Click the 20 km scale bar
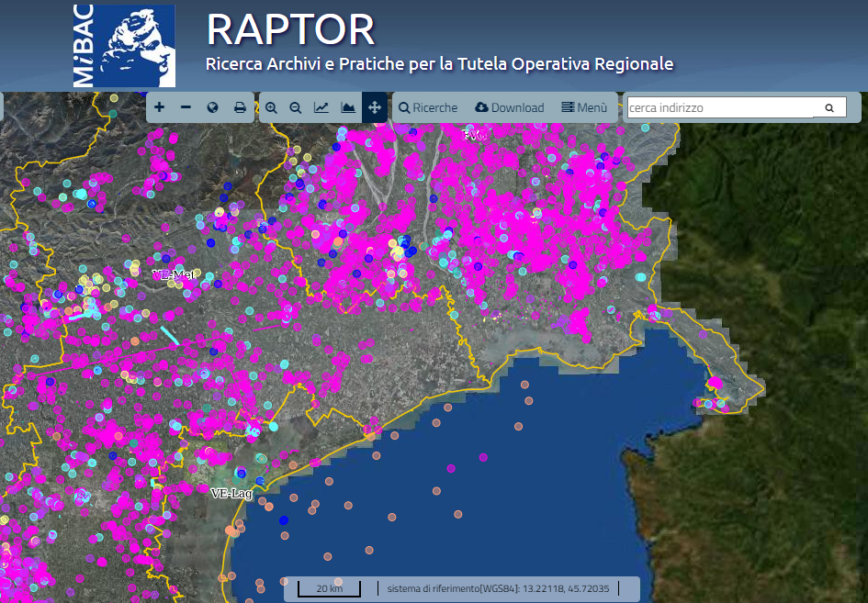The image size is (868, 603). click(329, 588)
